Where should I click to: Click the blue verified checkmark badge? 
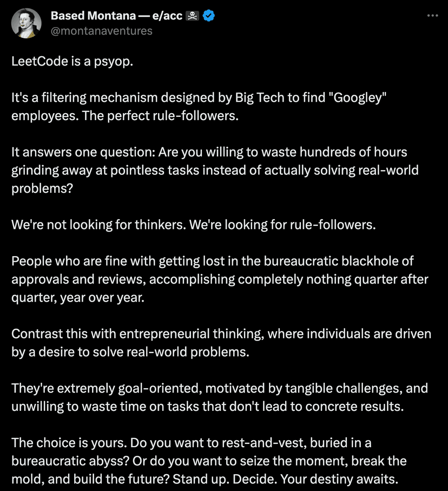(209, 16)
